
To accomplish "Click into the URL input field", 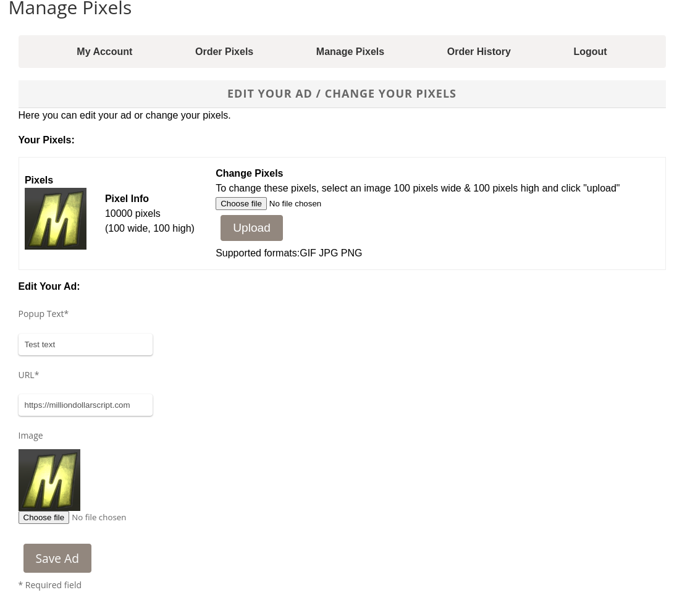I will (x=85, y=405).
